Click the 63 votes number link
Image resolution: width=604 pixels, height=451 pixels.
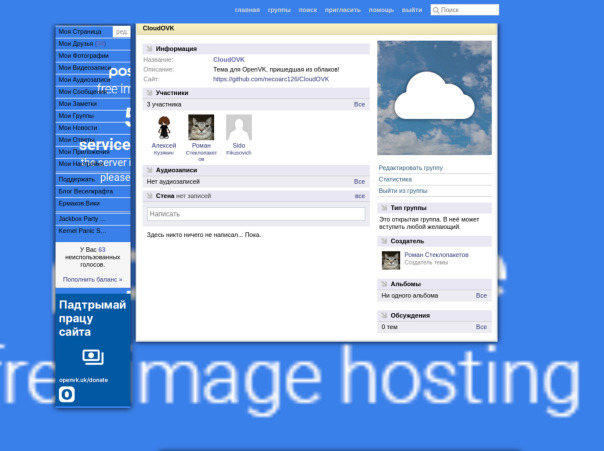pos(102,250)
